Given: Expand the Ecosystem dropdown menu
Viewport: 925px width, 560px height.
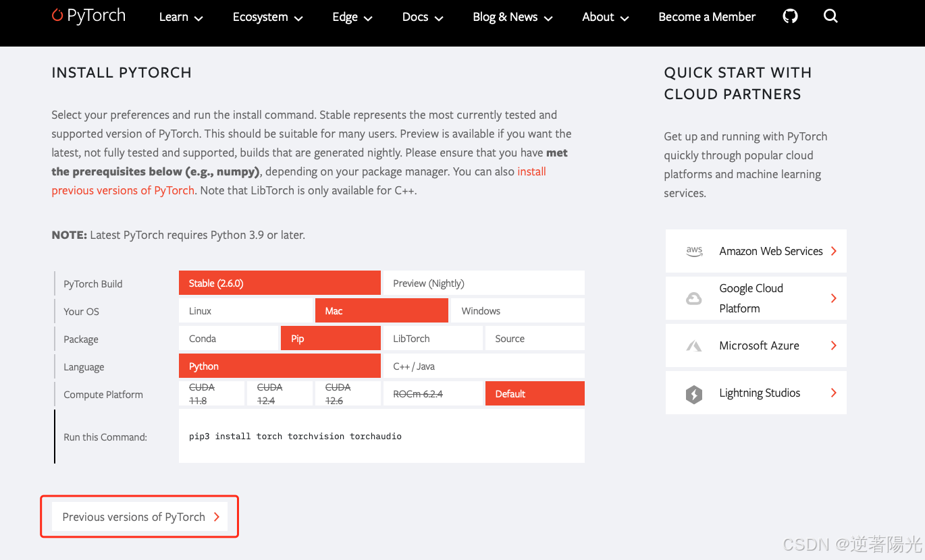Looking at the screenshot, I should (x=267, y=17).
